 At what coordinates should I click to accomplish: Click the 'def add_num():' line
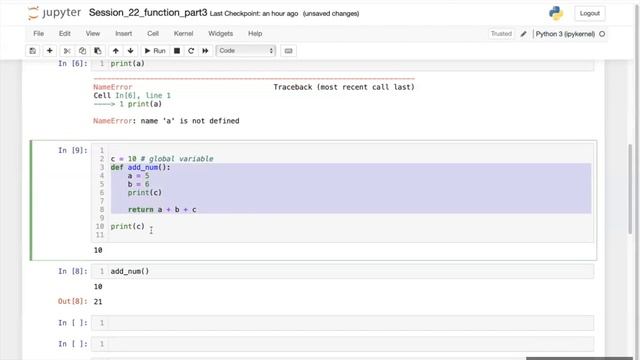click(x=140, y=167)
